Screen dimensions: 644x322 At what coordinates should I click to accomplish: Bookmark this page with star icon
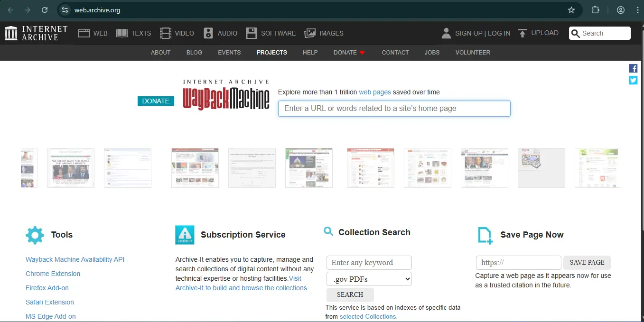[571, 10]
